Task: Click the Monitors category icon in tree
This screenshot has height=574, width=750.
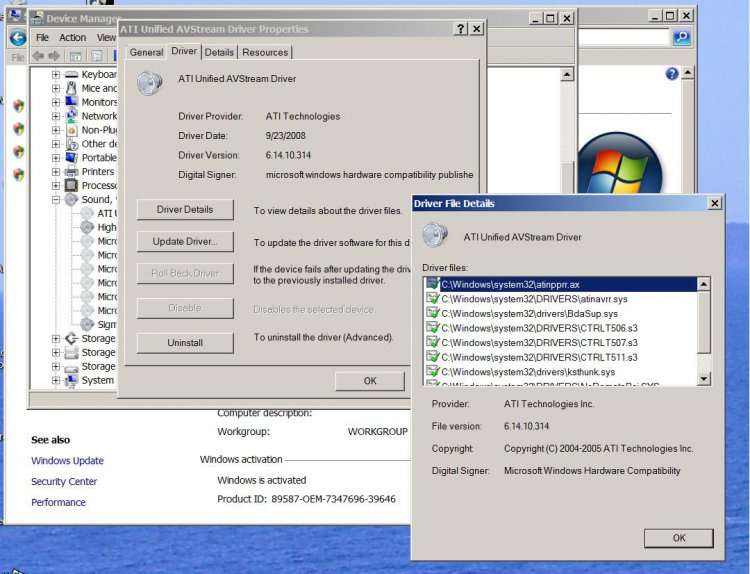Action: [71, 102]
